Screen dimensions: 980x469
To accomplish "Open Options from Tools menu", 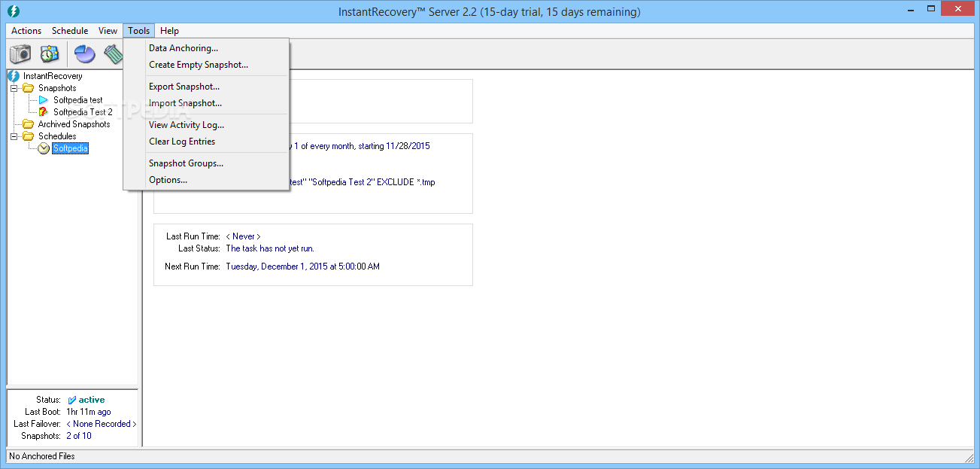I will click(207, 180).
